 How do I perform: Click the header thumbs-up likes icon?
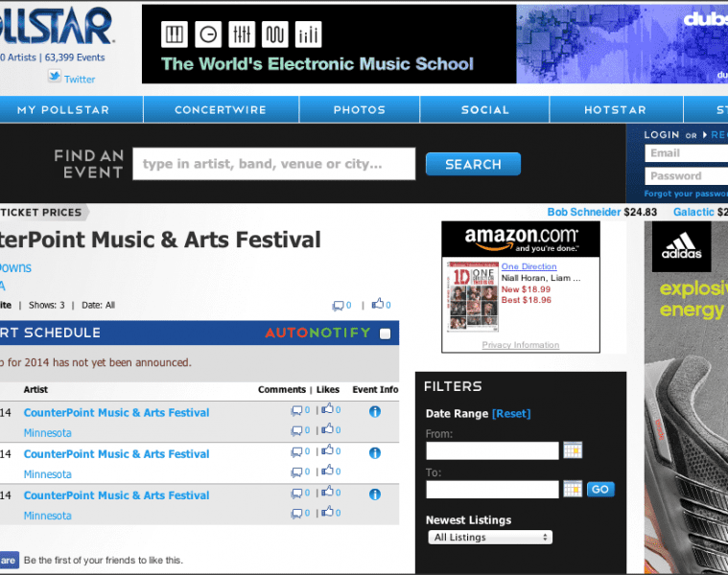(378, 305)
